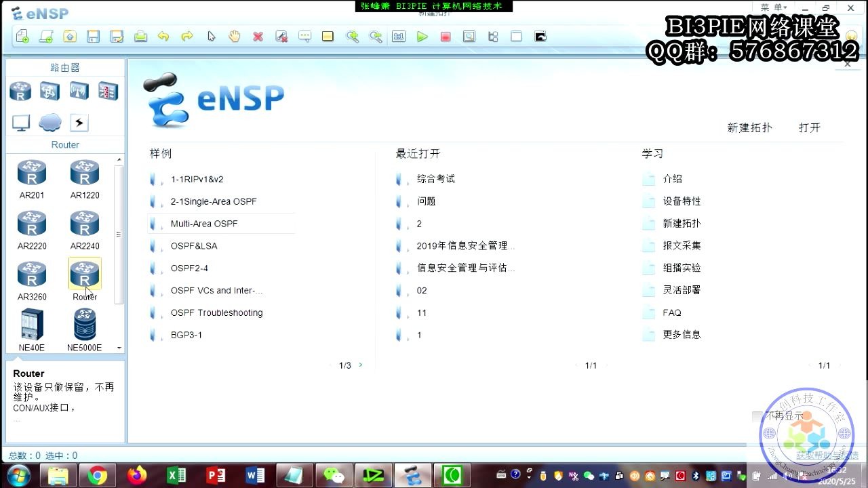The image size is (868, 488).
Task: Select the Firewall device category icon
Action: (x=108, y=91)
